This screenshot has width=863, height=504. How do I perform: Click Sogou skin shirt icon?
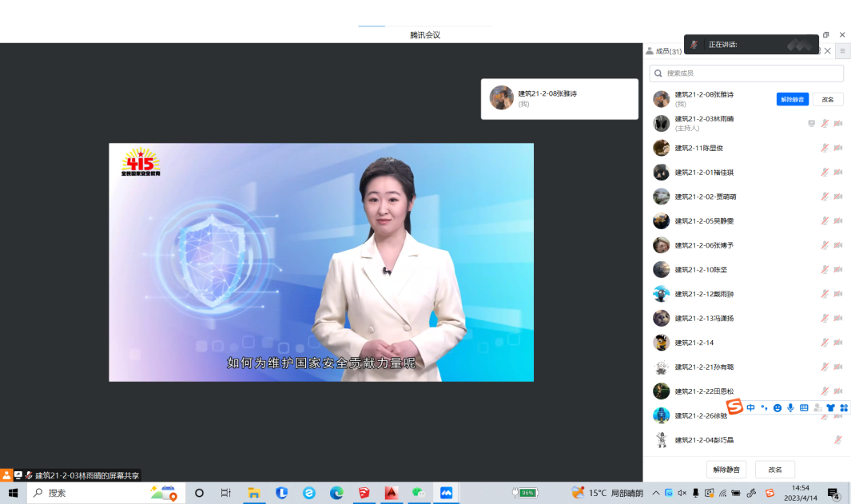830,408
